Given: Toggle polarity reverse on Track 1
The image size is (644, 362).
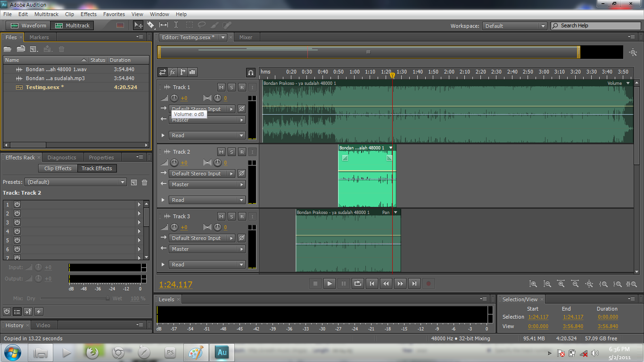Looking at the screenshot, I should [241, 109].
